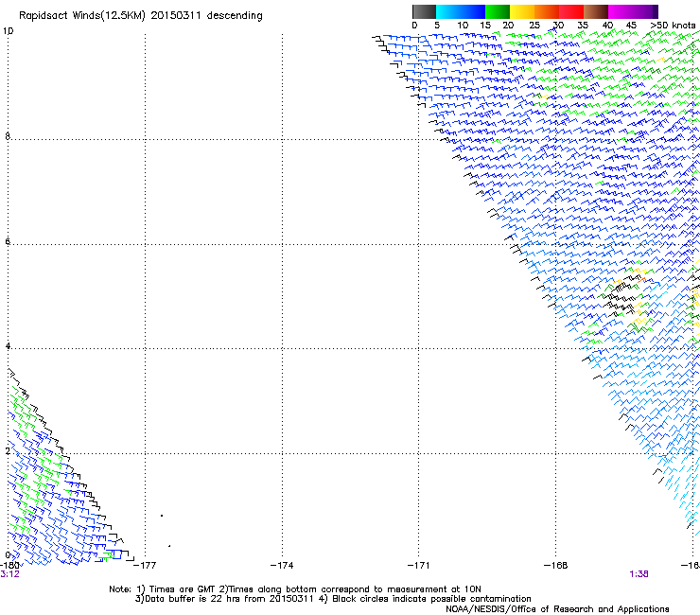Pick the brown 35–40 knots color bar segment
The width and height of the screenshot is (700, 615).
click(596, 11)
